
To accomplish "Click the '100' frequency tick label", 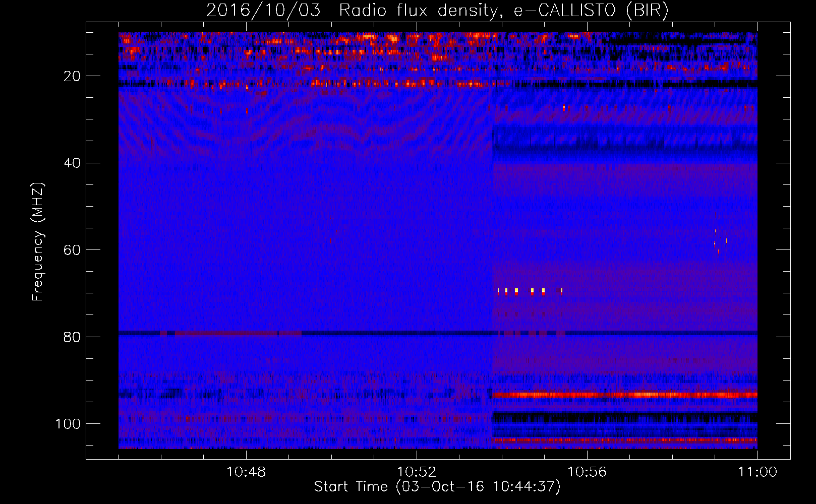I will coord(68,424).
